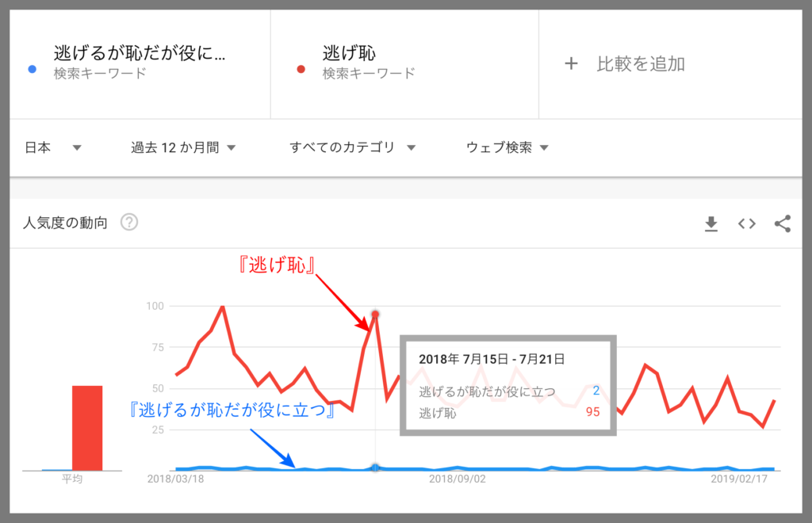This screenshot has width=812, height=523.
Task: Click the 人気度の動向 section heading
Action: tap(65, 223)
